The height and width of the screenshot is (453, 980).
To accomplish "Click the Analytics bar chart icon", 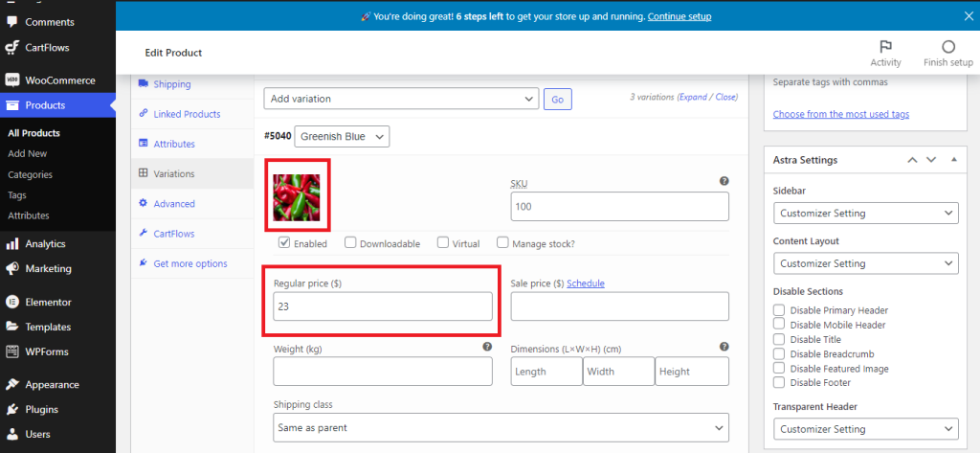I will (12, 244).
